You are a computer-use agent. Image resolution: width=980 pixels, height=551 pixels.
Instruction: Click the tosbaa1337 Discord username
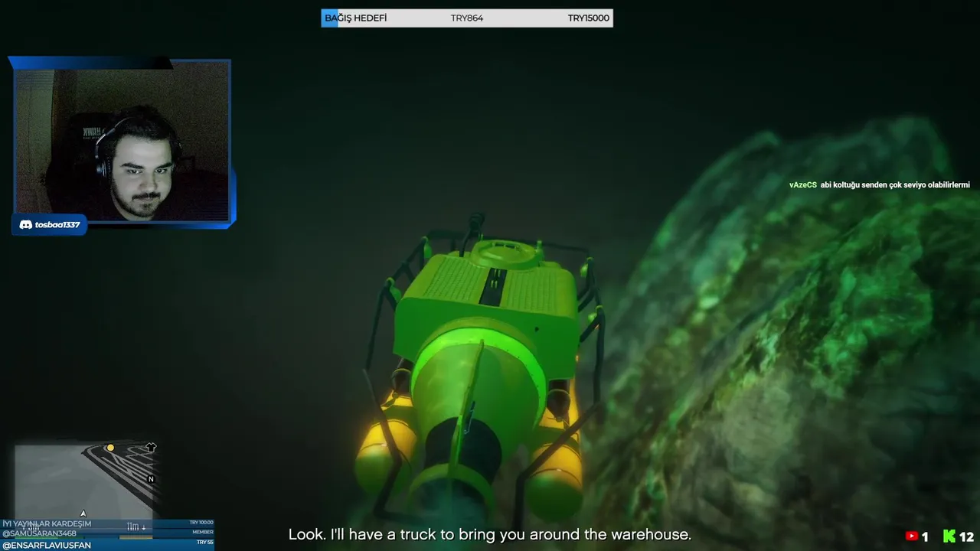[x=57, y=225]
